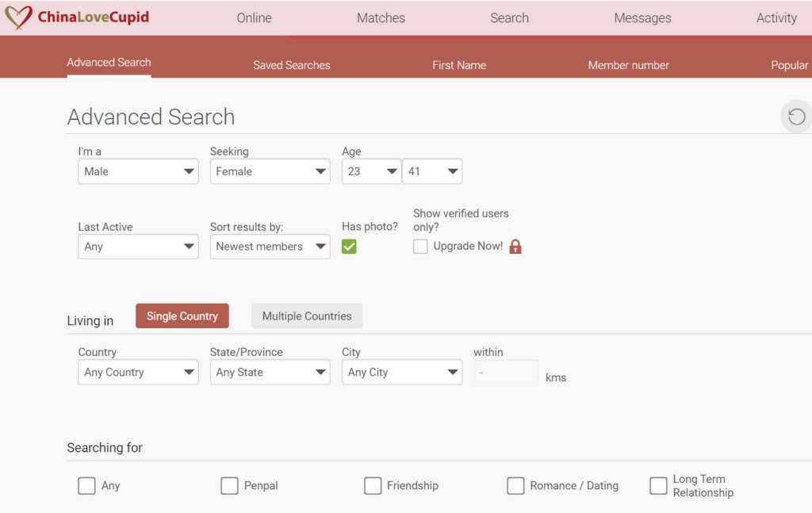Viewport: 812px width, 513px height.
Task: Enable the Penpal checkbox
Action: pyautogui.click(x=229, y=485)
